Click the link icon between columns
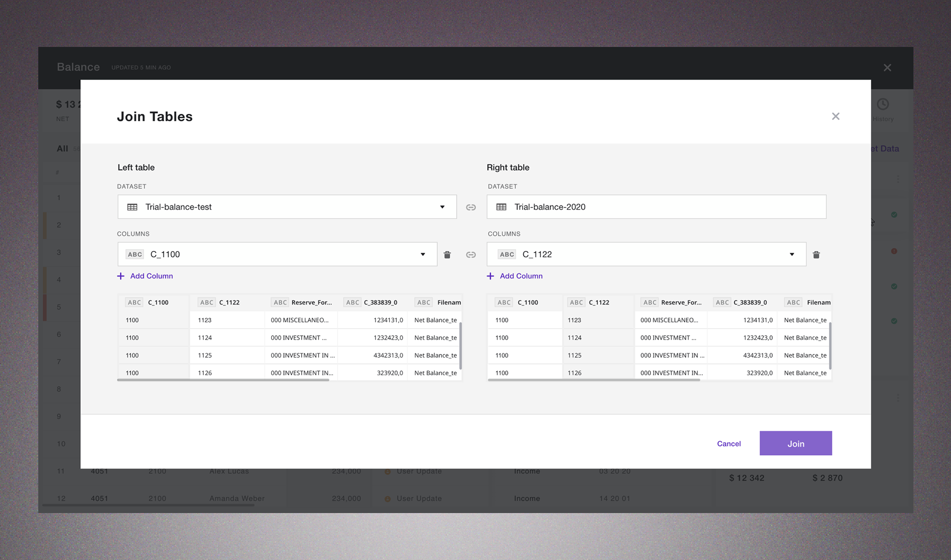The width and height of the screenshot is (951, 560). point(471,255)
